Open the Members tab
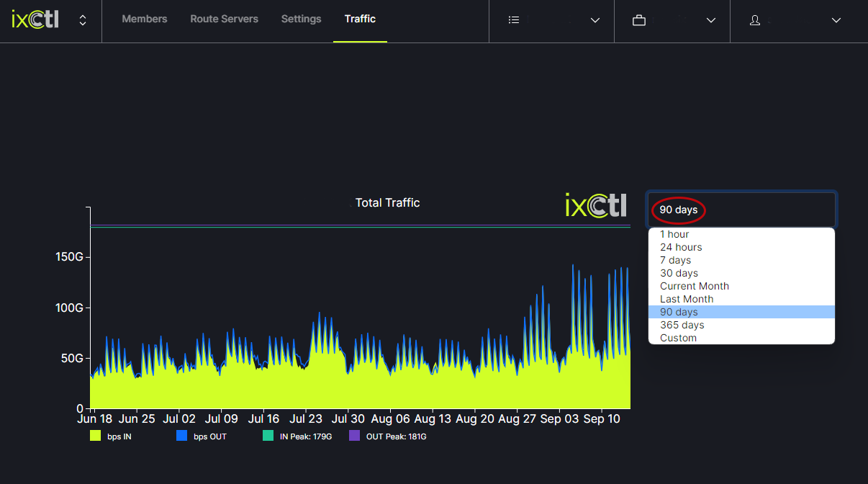 pos(145,19)
